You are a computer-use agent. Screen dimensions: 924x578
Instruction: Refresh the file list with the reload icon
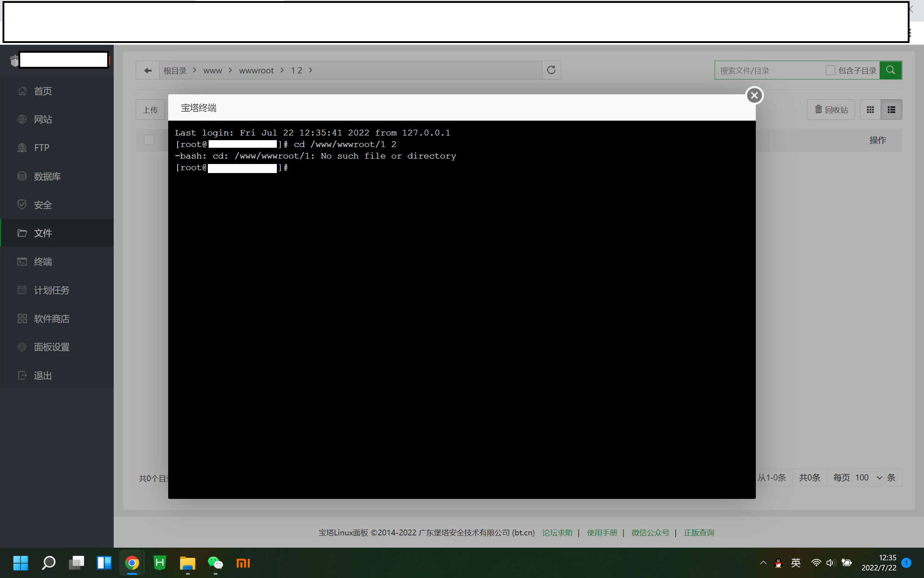[x=552, y=70]
